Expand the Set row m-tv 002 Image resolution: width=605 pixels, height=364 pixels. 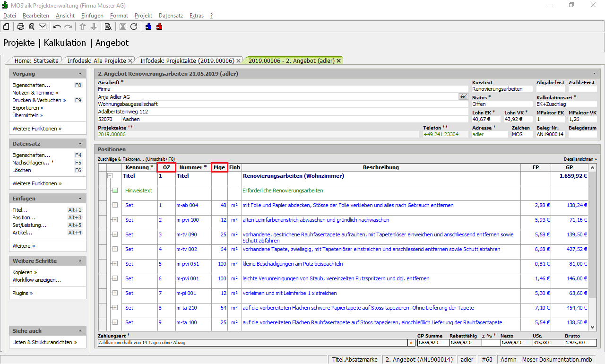pyautogui.click(x=115, y=249)
